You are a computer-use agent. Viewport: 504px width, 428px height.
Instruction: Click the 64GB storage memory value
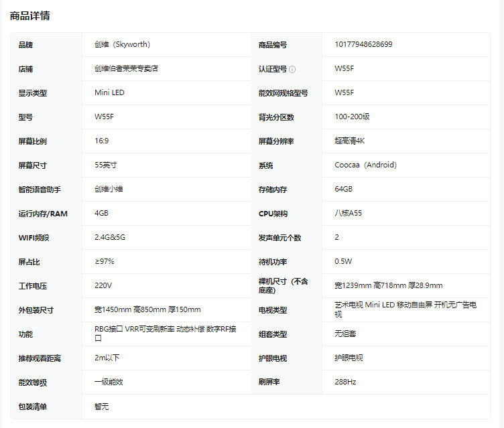coord(343,190)
